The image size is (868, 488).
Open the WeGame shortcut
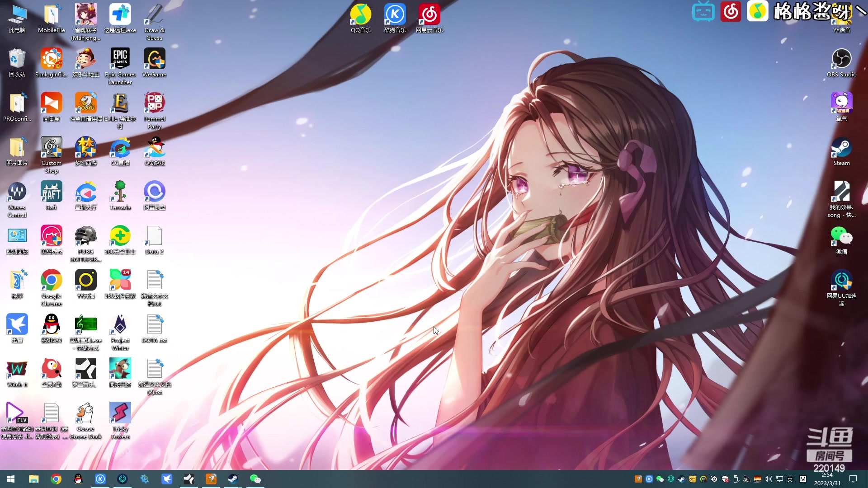point(155,62)
